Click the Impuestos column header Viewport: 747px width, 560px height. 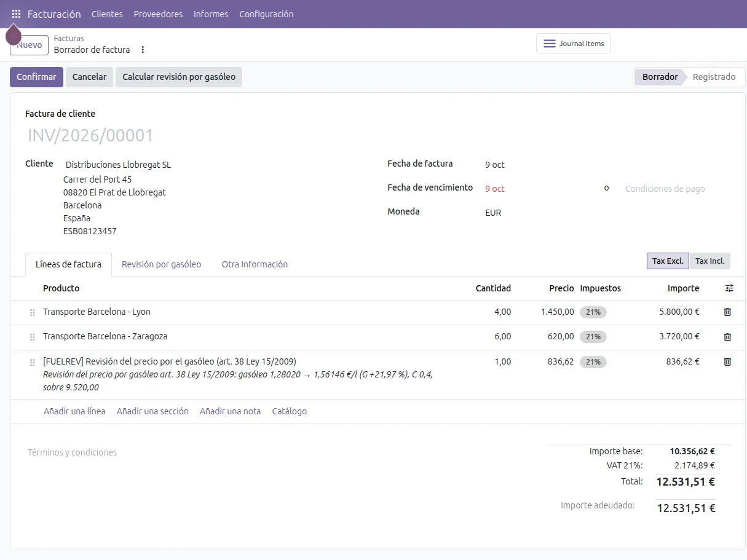click(x=601, y=288)
